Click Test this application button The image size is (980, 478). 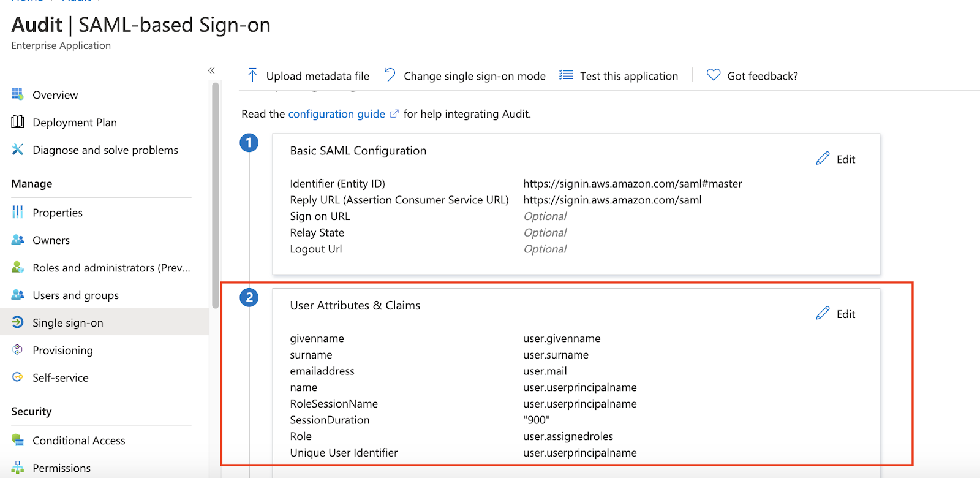619,76
